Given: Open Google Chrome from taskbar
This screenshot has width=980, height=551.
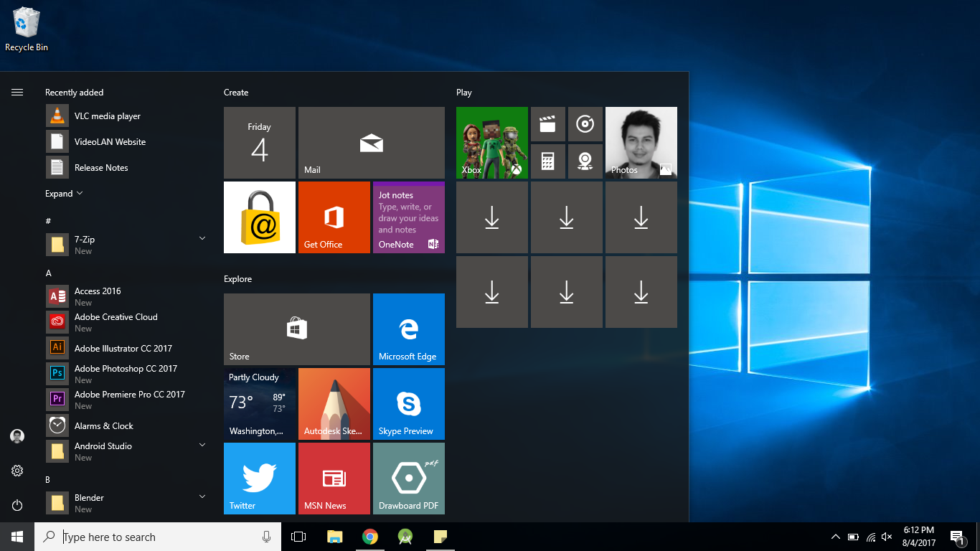Looking at the screenshot, I should pyautogui.click(x=370, y=537).
